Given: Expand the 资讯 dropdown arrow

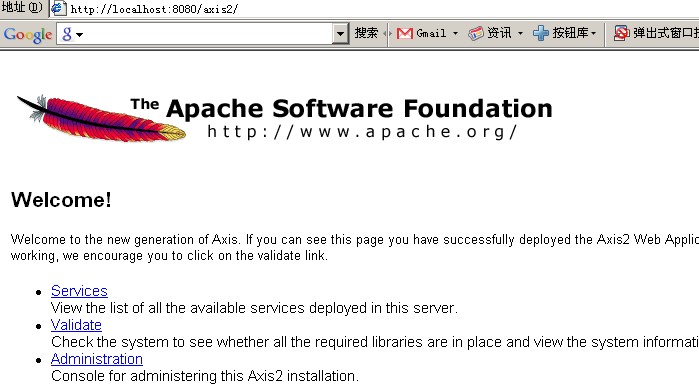Looking at the screenshot, I should [x=520, y=33].
